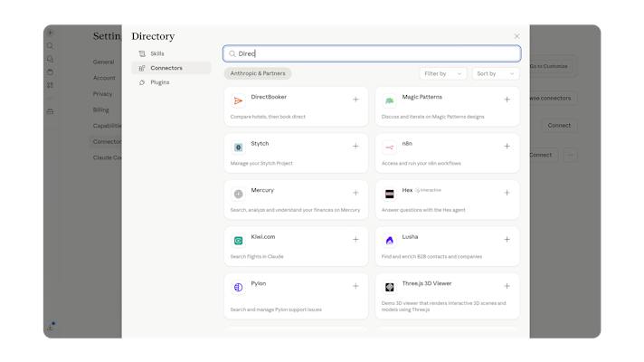Screen dimensions: 644x362
Task: Click the Magic Patterns logo icon
Action: click(x=389, y=100)
